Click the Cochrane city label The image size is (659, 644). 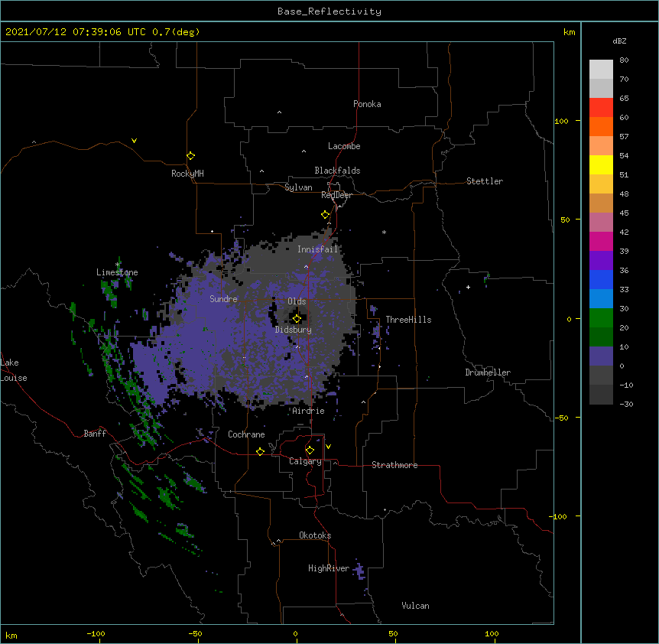pyautogui.click(x=246, y=434)
